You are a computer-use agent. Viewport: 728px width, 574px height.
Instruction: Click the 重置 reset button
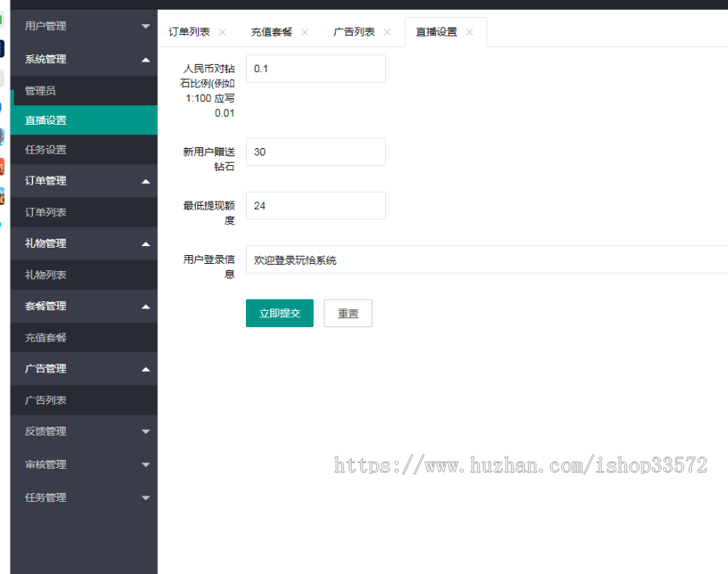(x=348, y=313)
